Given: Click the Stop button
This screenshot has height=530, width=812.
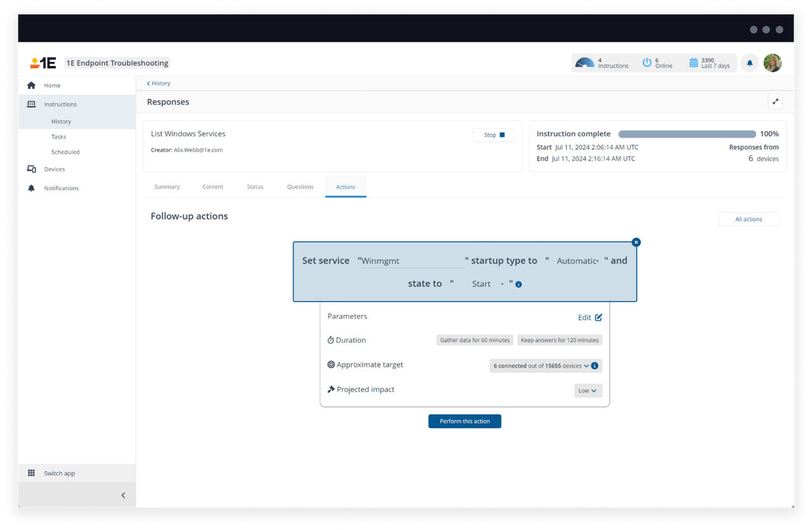Looking at the screenshot, I should tap(494, 135).
